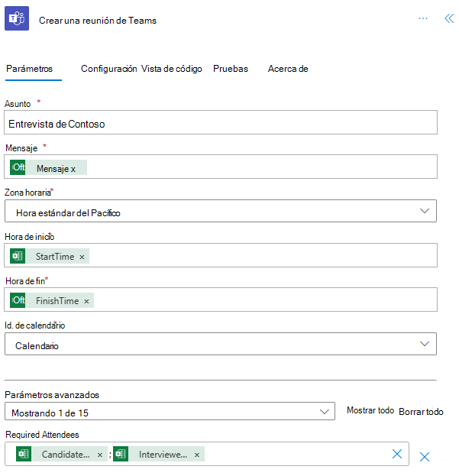Expand the Id. de calendario dropdown
The image size is (459, 476).
[x=425, y=345]
